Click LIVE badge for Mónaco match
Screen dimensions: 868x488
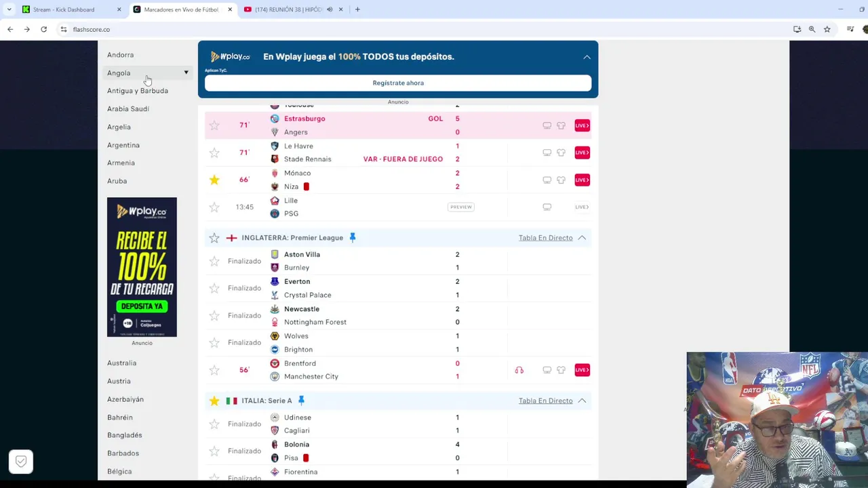582,180
